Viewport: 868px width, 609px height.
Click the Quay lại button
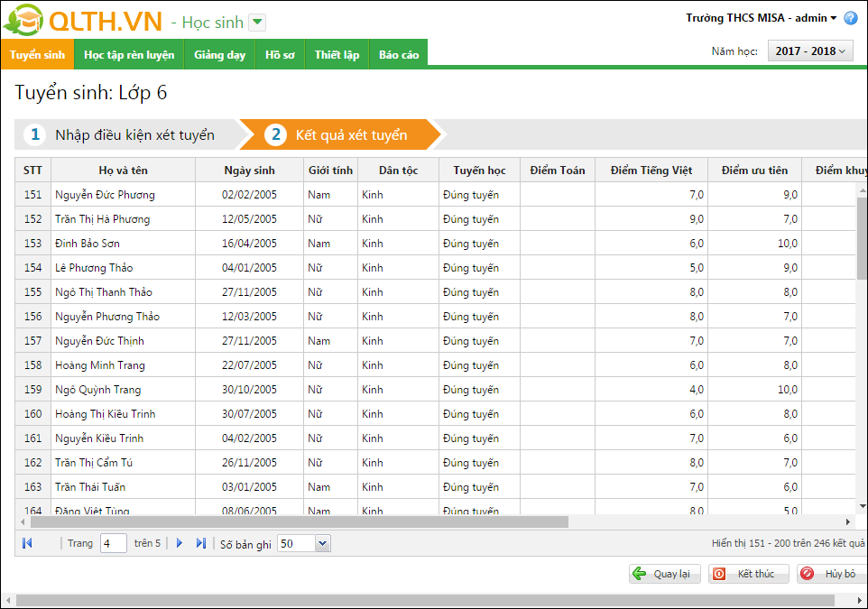(x=665, y=574)
